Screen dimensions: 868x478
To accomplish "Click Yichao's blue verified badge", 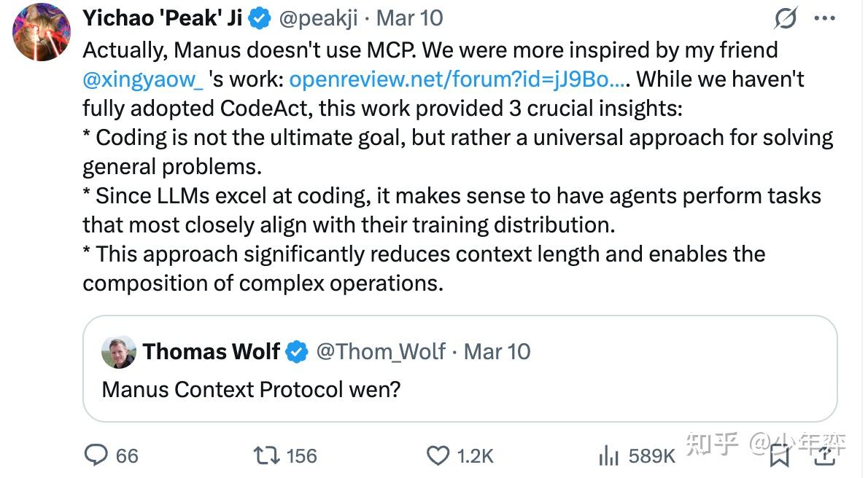I will click(260, 18).
